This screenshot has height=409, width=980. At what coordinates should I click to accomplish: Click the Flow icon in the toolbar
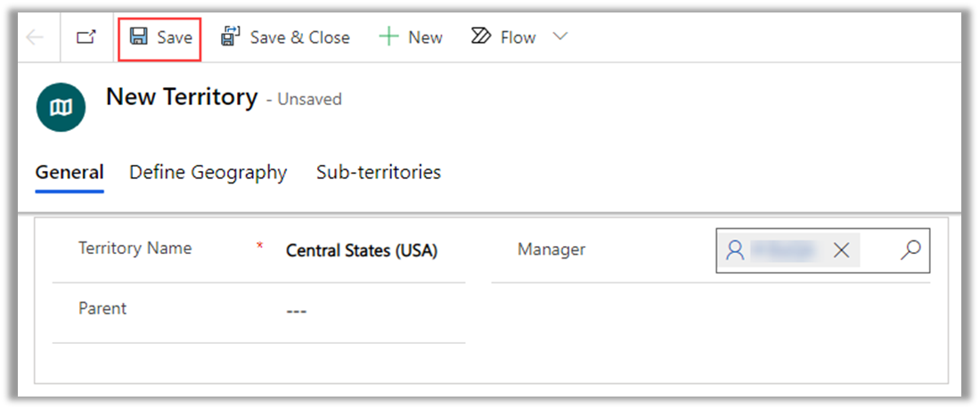pos(481,37)
